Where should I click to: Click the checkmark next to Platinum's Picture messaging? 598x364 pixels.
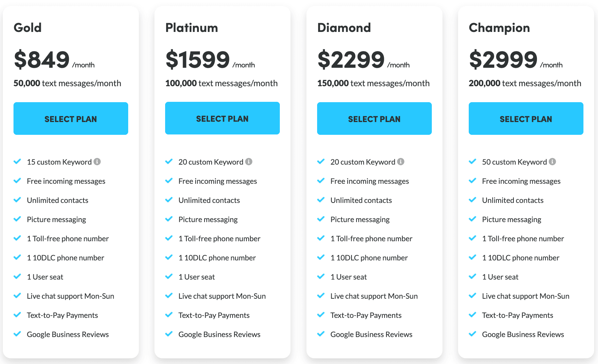[x=169, y=219]
